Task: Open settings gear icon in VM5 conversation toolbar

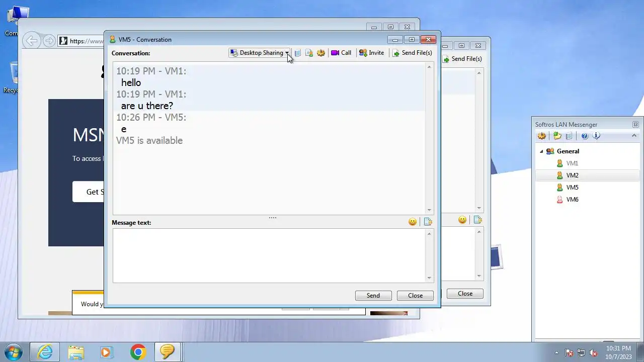Action: click(x=320, y=53)
